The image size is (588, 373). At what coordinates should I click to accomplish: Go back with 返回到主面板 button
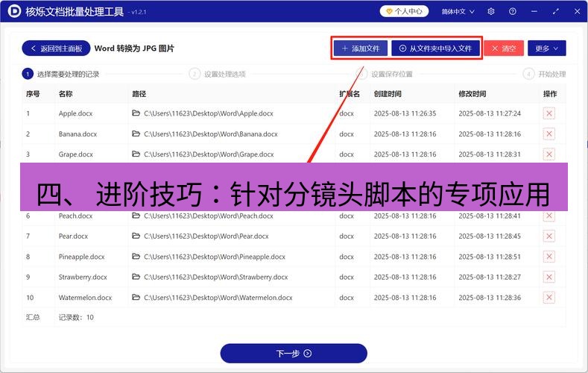[x=56, y=48]
